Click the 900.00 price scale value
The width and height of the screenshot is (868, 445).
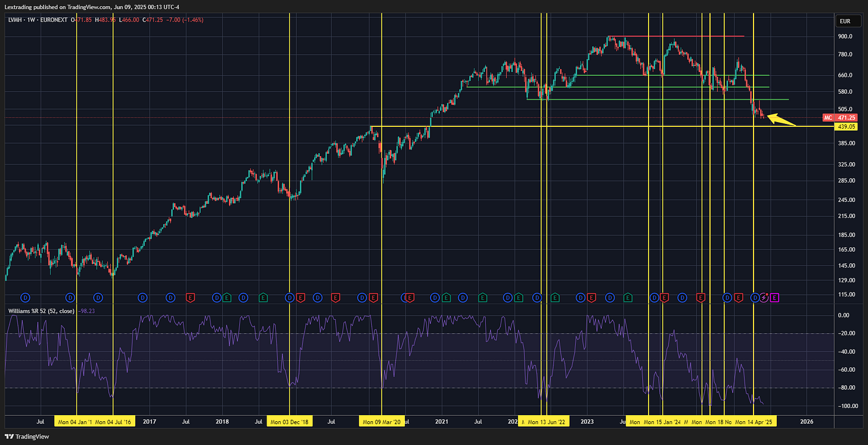tap(845, 36)
